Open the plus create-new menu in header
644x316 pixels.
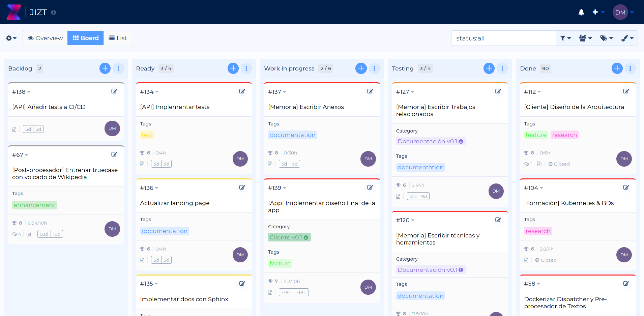[598, 12]
